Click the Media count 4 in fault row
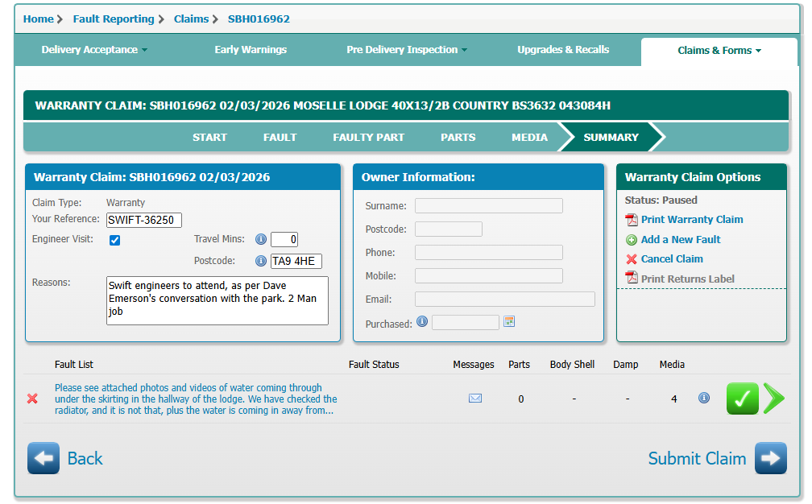812x504 pixels. (x=673, y=399)
